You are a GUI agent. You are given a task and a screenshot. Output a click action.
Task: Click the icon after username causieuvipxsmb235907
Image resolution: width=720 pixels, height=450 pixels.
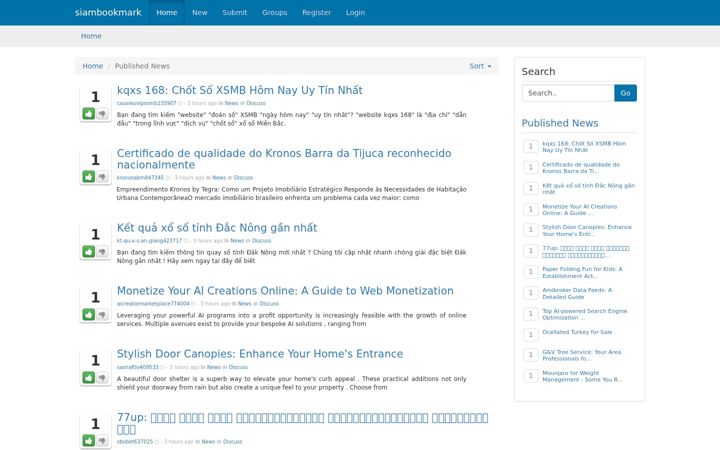point(180,103)
